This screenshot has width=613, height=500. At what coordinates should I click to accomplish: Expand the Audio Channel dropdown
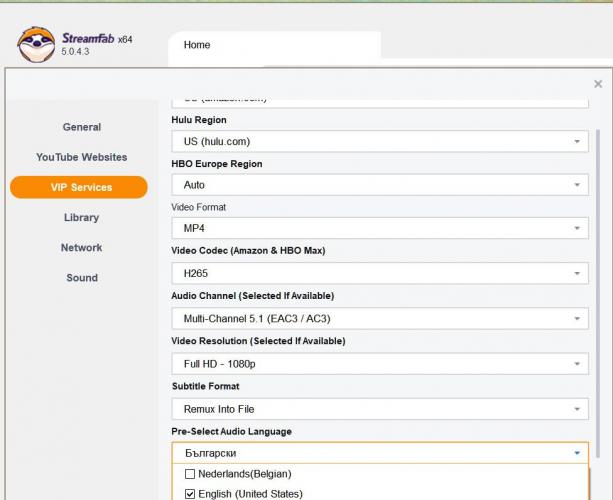(x=380, y=319)
